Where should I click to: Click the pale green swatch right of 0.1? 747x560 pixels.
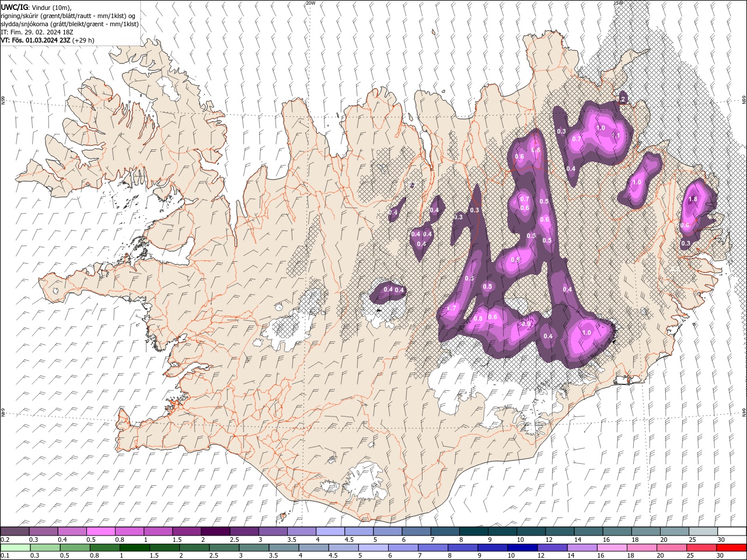(x=15, y=548)
